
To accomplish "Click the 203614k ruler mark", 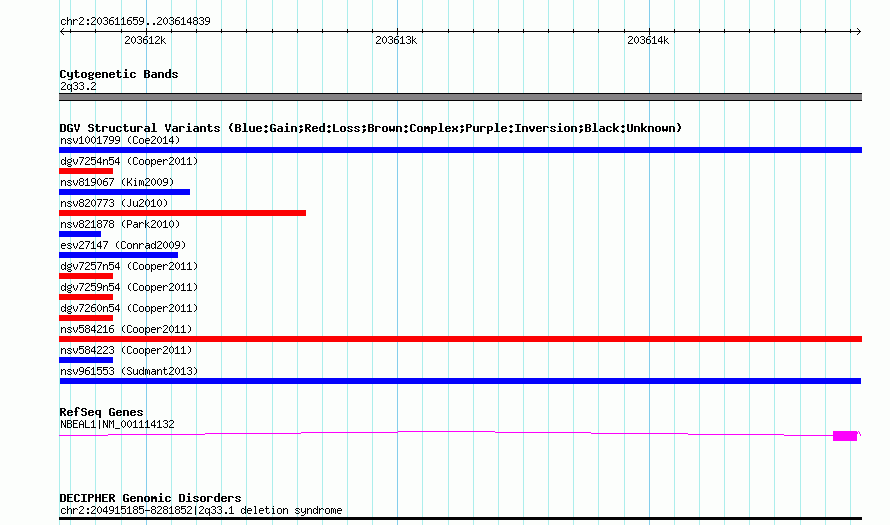I will (648, 40).
